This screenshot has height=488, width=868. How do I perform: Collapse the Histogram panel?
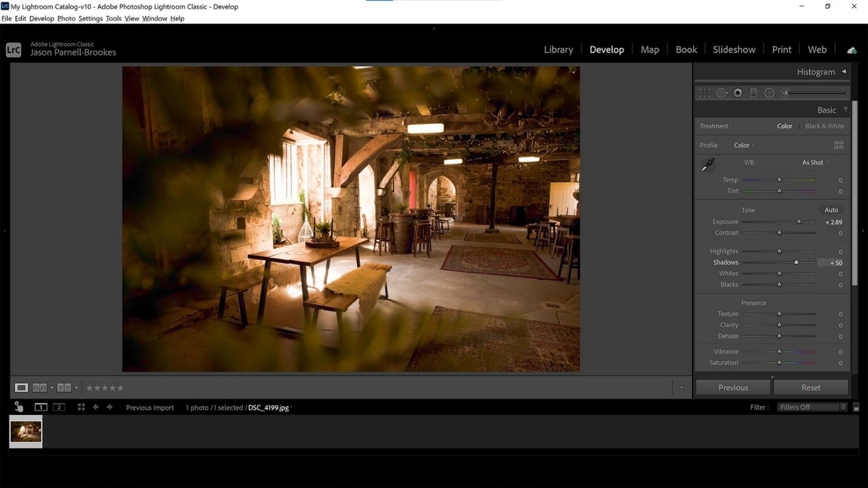(844, 72)
